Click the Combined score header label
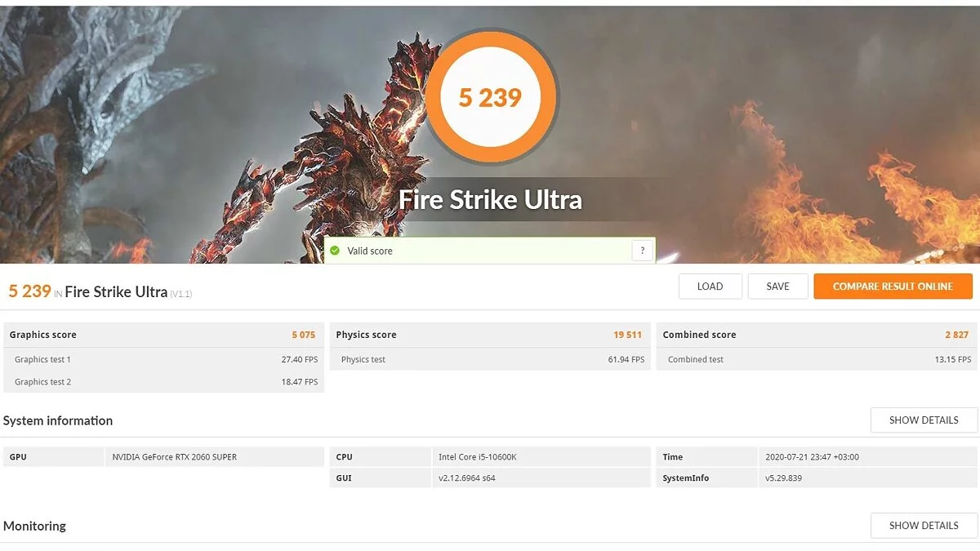This screenshot has height=551, width=980. (x=699, y=335)
